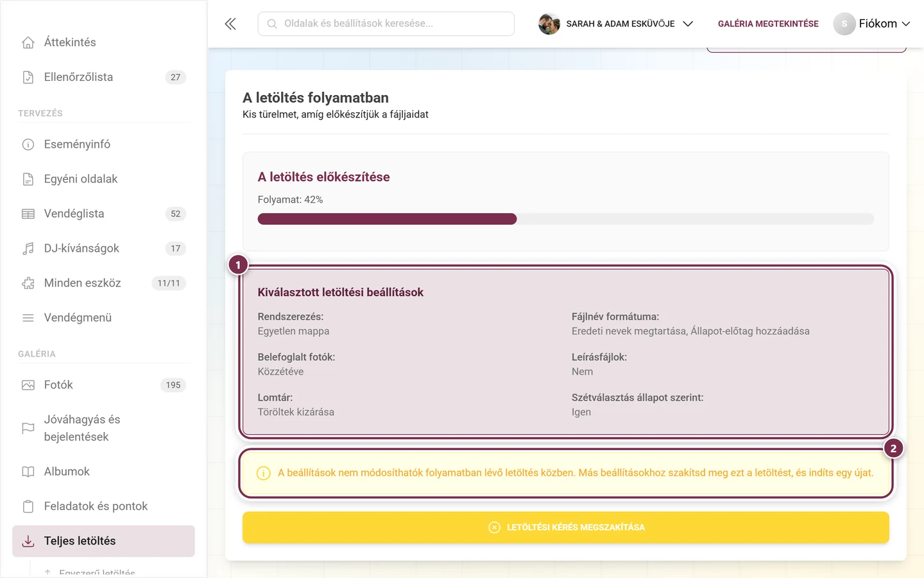Screen dimensions: 924x578
Task: Click the Ellenőrzőlista checklist icon
Action: (x=28, y=77)
